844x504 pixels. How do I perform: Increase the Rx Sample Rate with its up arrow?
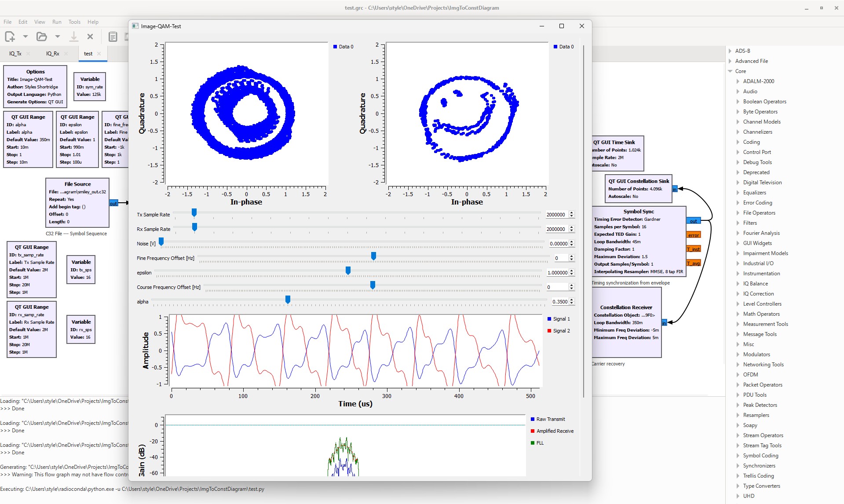click(572, 227)
